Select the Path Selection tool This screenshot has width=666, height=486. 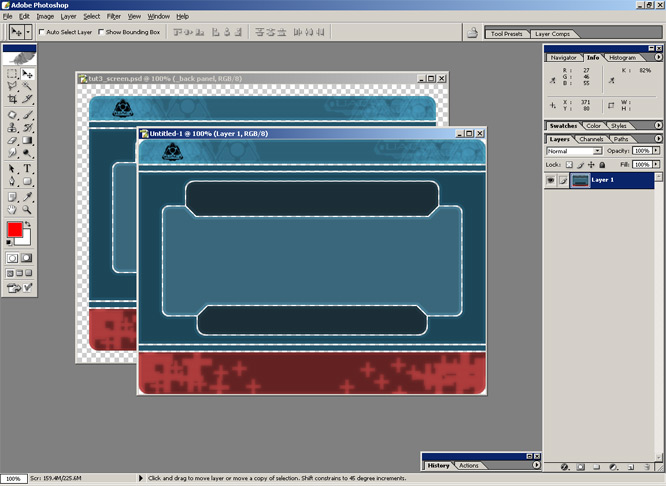tap(12, 169)
